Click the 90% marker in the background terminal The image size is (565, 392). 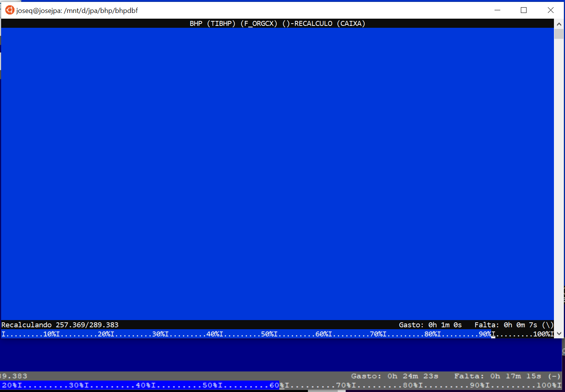[x=477, y=385]
